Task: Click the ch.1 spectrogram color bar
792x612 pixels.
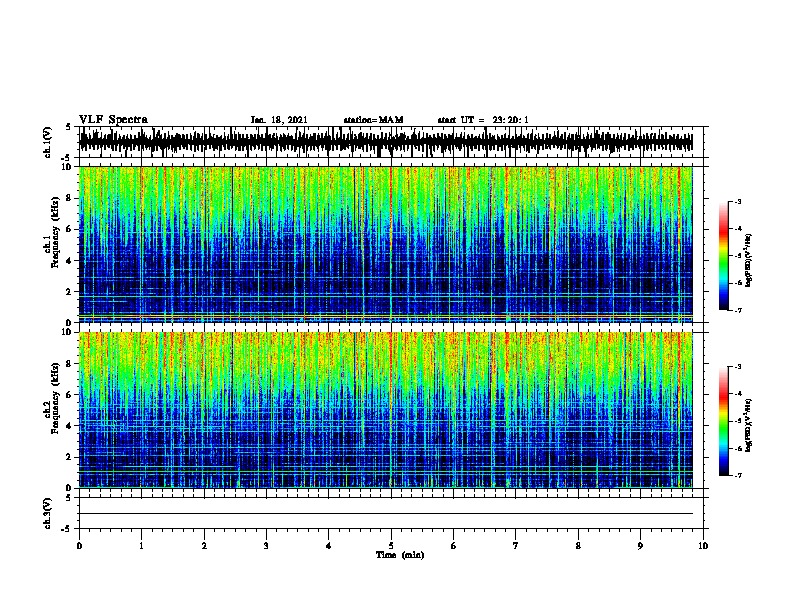Action: (724, 256)
